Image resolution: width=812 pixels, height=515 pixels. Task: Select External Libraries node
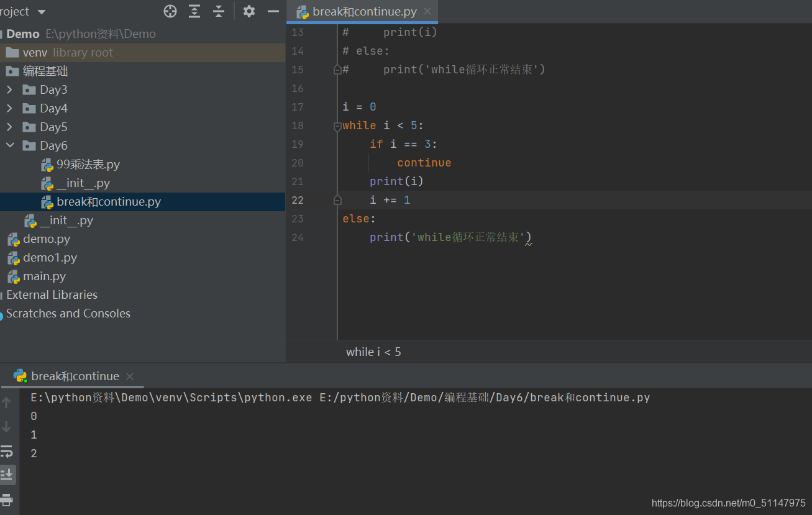click(x=52, y=295)
